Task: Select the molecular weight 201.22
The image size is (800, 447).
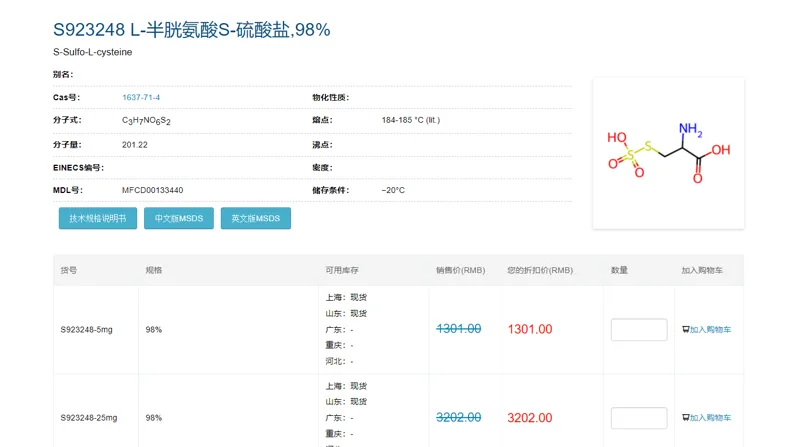Action: coord(135,145)
